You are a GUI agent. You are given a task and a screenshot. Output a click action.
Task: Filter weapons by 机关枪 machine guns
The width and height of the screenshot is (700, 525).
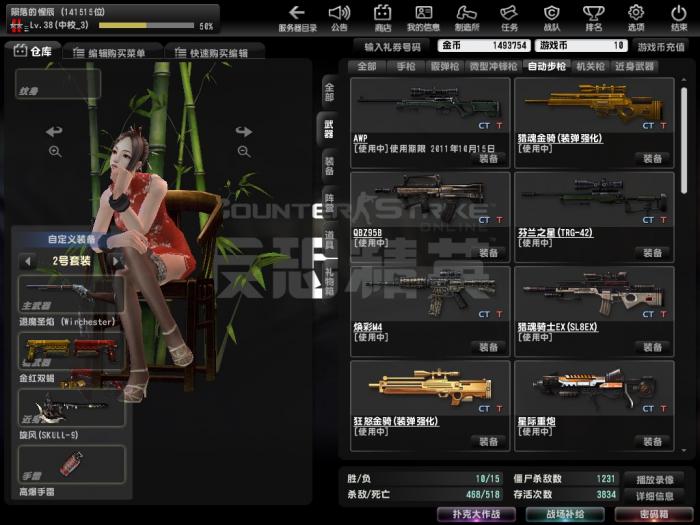(x=590, y=67)
